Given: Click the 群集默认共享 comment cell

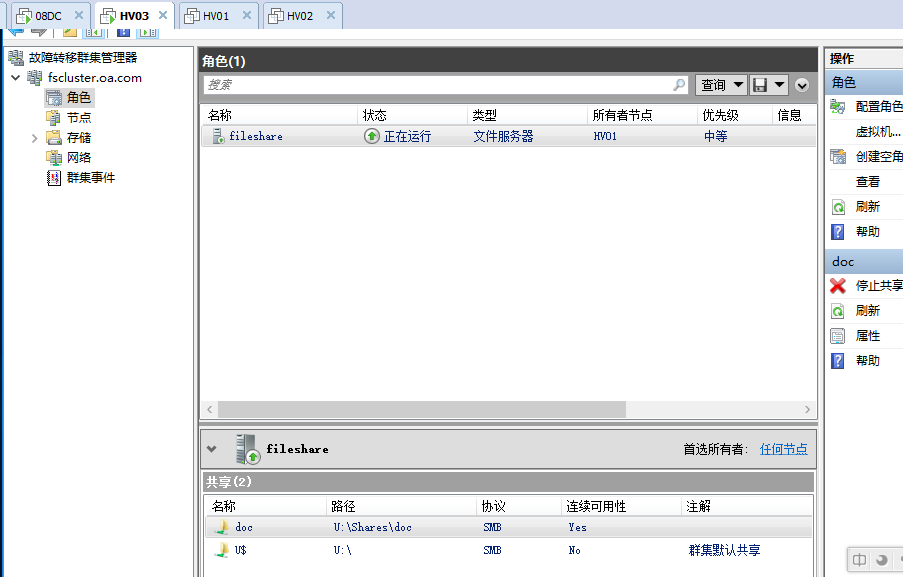Looking at the screenshot, I should 724,550.
